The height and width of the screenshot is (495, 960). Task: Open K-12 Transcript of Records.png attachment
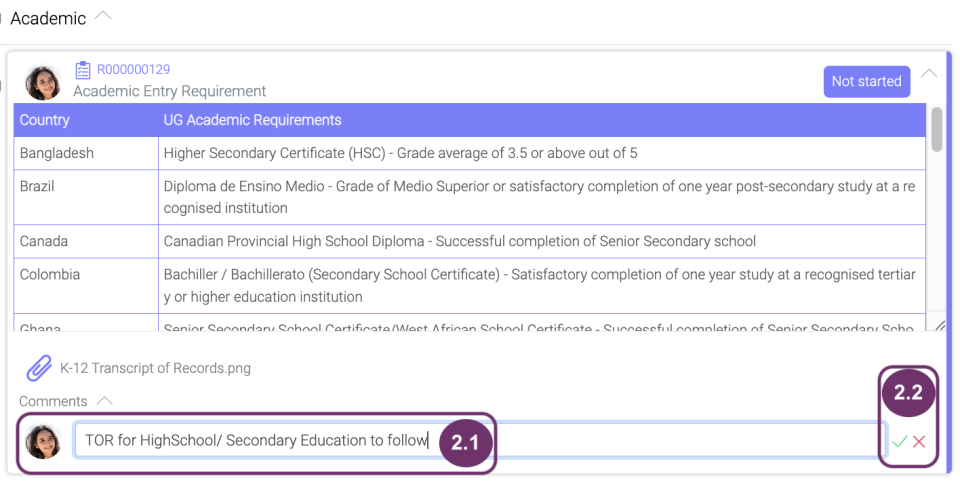tap(155, 368)
